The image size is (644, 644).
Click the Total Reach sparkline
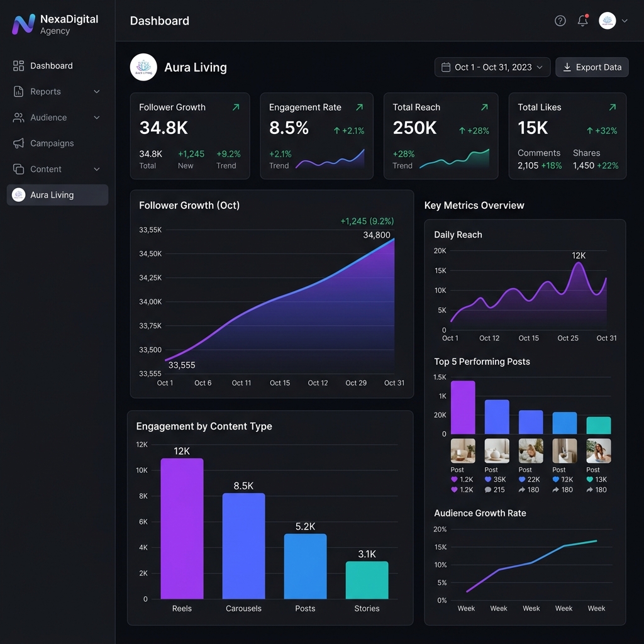point(454,159)
